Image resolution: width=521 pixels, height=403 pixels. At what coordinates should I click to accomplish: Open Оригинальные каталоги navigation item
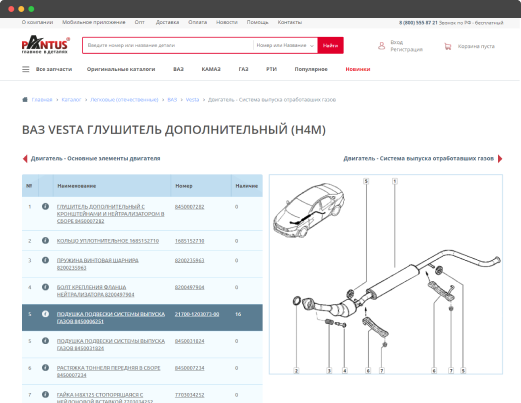click(x=121, y=69)
